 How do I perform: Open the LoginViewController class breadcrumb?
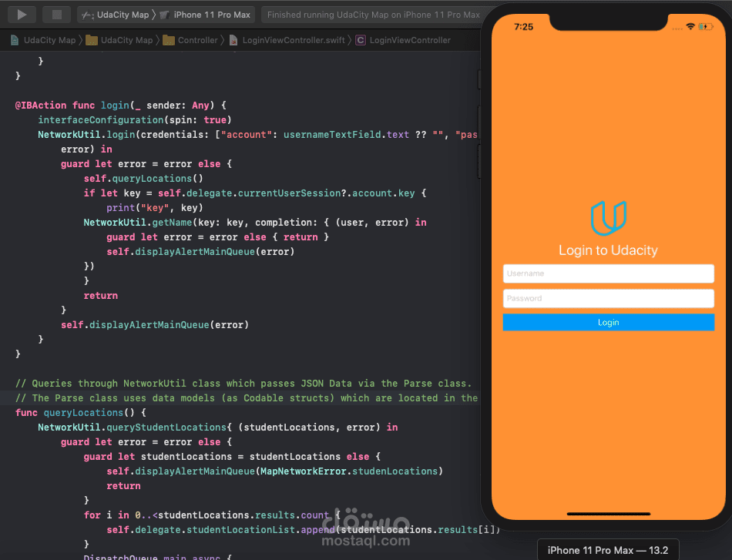click(x=403, y=40)
